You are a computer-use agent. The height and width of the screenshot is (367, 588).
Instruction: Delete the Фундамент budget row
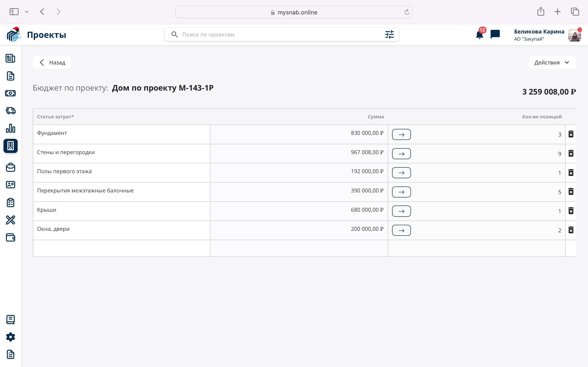point(571,134)
